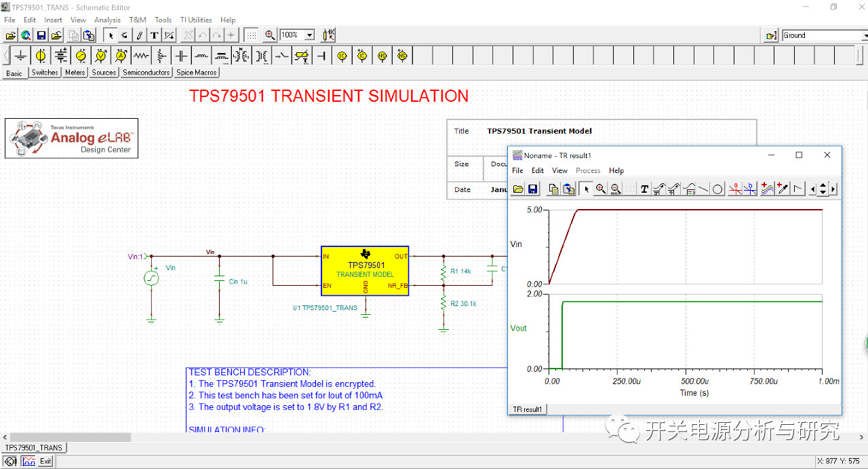Expand the component bar left chevron
The image size is (868, 469).
click(6, 56)
